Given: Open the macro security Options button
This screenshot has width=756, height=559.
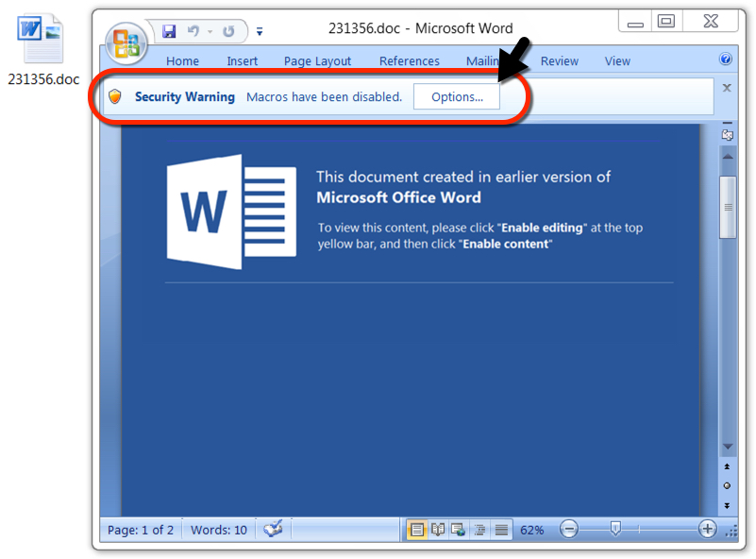Looking at the screenshot, I should pyautogui.click(x=457, y=97).
